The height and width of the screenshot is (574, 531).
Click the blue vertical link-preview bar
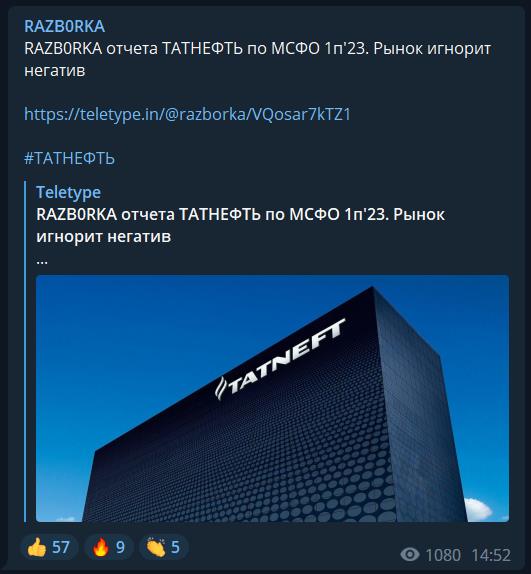click(26, 351)
